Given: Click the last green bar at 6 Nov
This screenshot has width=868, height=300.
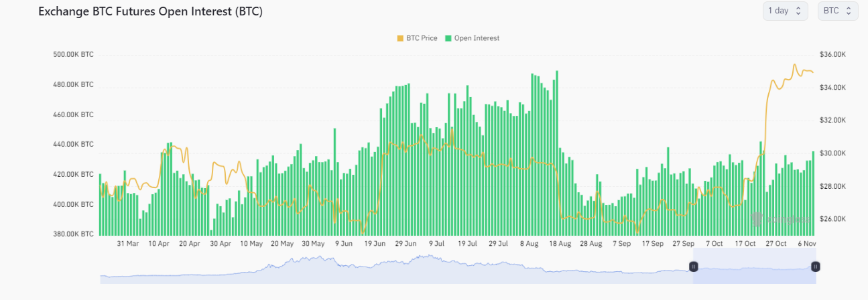Looking at the screenshot, I should [x=814, y=193].
